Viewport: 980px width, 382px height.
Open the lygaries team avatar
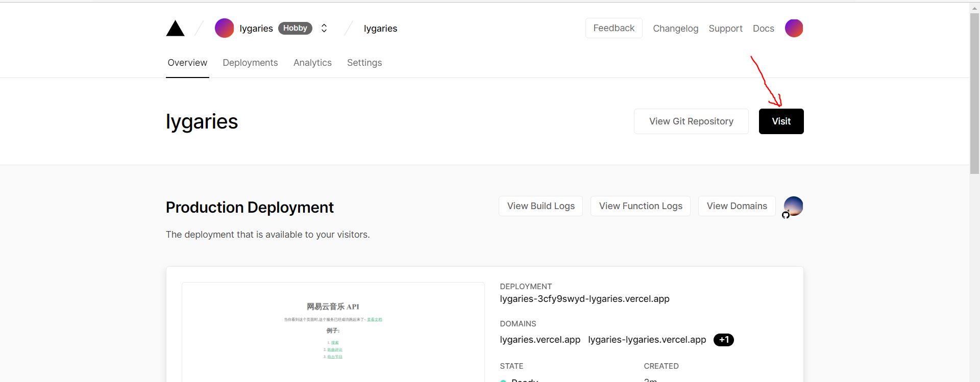point(224,28)
